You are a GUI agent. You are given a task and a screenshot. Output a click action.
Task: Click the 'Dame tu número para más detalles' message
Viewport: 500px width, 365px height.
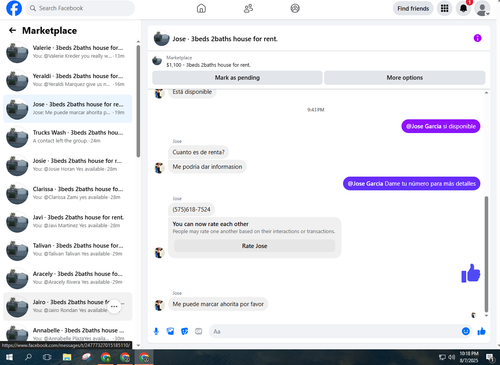tap(412, 184)
